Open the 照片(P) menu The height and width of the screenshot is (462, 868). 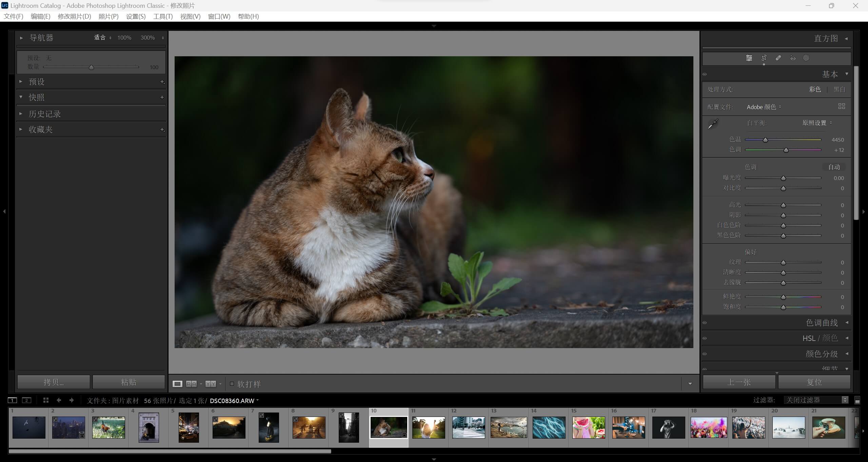point(108,16)
